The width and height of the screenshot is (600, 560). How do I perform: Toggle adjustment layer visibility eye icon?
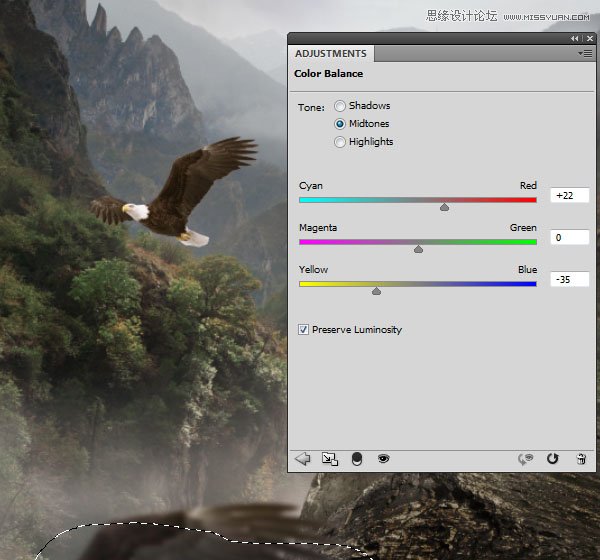tap(383, 458)
